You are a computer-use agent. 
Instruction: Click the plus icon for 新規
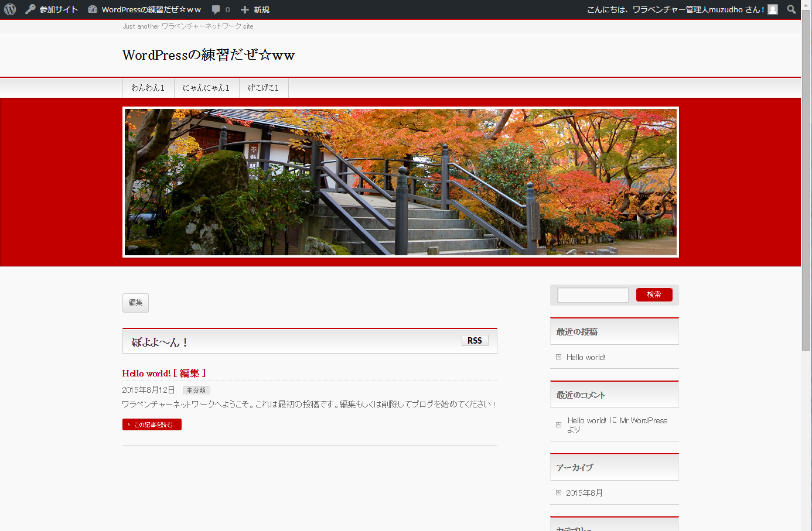tap(245, 10)
